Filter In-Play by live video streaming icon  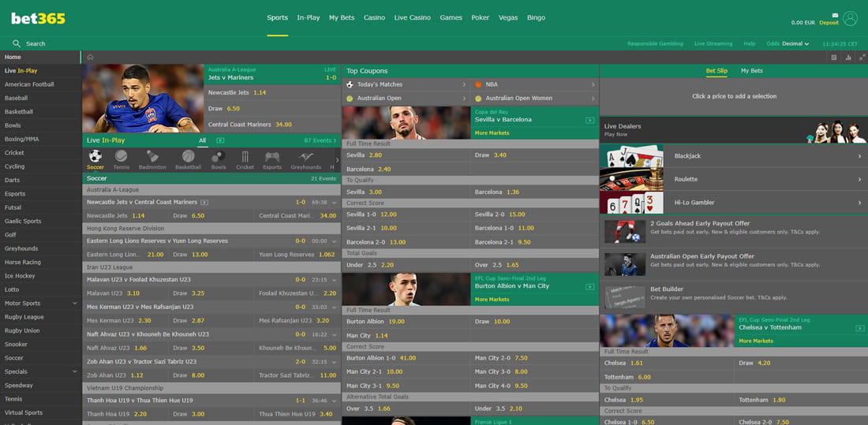[x=220, y=140]
